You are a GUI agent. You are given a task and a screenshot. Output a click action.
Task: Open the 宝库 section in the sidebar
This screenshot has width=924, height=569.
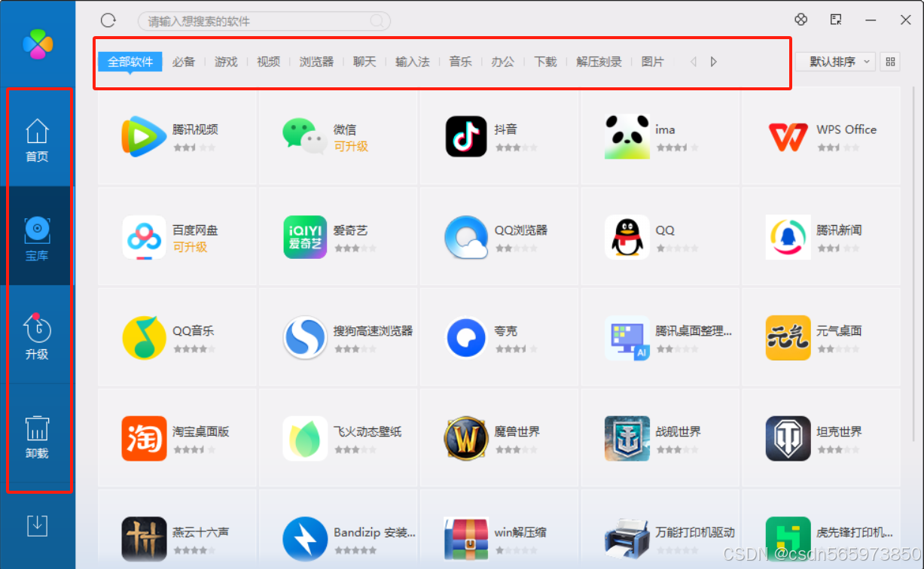38,236
